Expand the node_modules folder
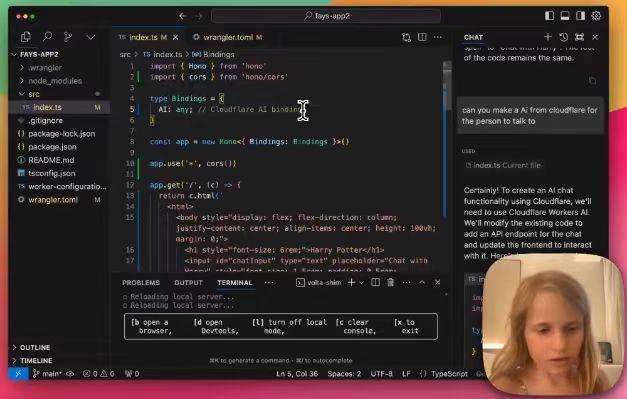627x399 pixels. coord(55,81)
